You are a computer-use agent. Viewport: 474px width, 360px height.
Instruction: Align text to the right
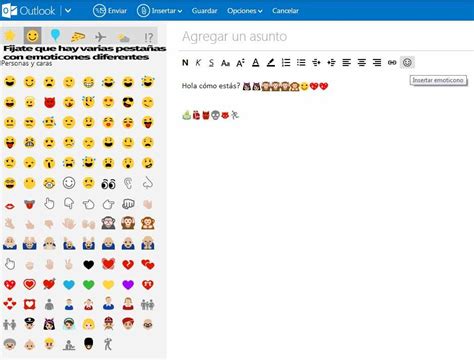377,63
